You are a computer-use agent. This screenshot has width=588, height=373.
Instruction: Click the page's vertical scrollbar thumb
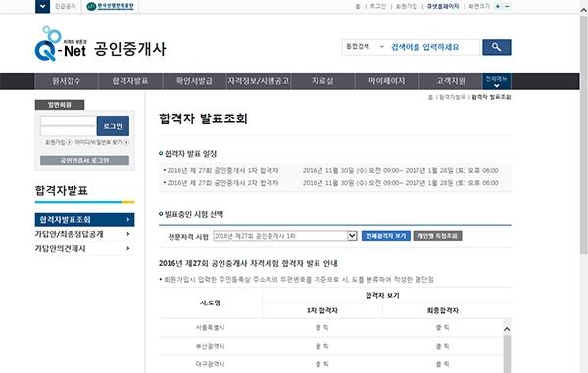[x=584, y=135]
